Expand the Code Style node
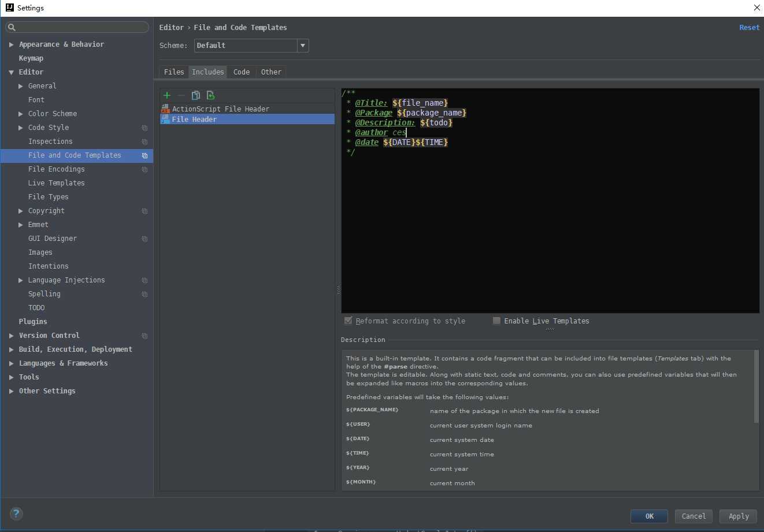 tap(21, 128)
